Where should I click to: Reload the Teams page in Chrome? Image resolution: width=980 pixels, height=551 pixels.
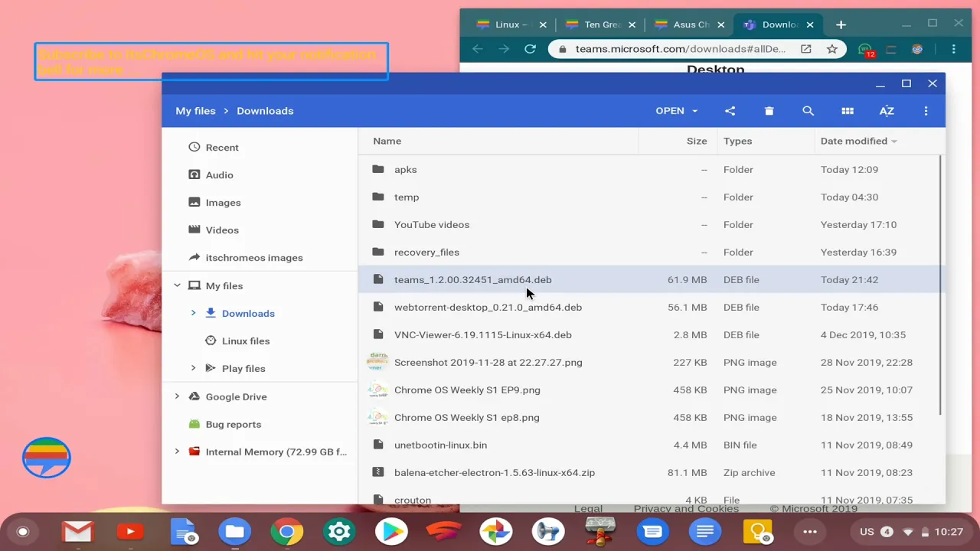[530, 49]
